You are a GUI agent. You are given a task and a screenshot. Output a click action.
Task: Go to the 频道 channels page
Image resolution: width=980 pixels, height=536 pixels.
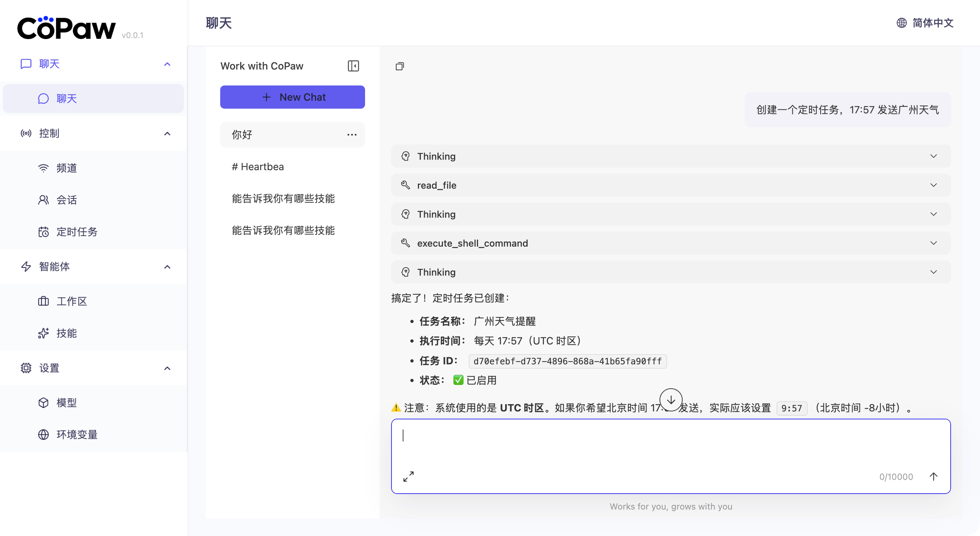(67, 168)
